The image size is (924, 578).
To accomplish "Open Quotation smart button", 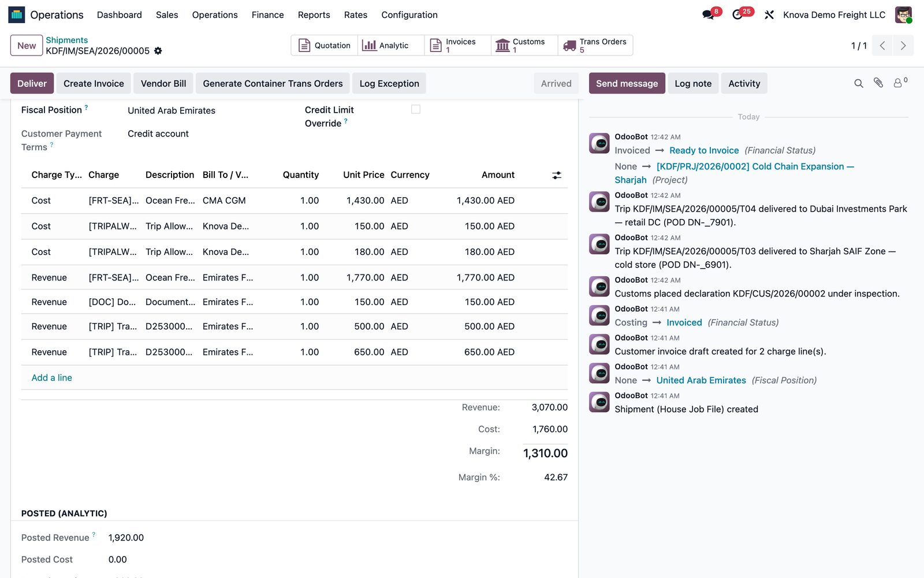I will tap(325, 46).
